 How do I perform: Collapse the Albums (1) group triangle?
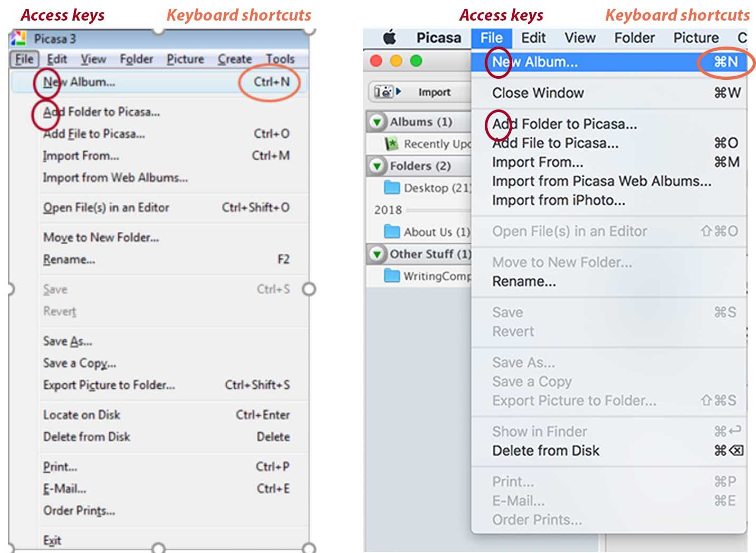[x=377, y=122]
